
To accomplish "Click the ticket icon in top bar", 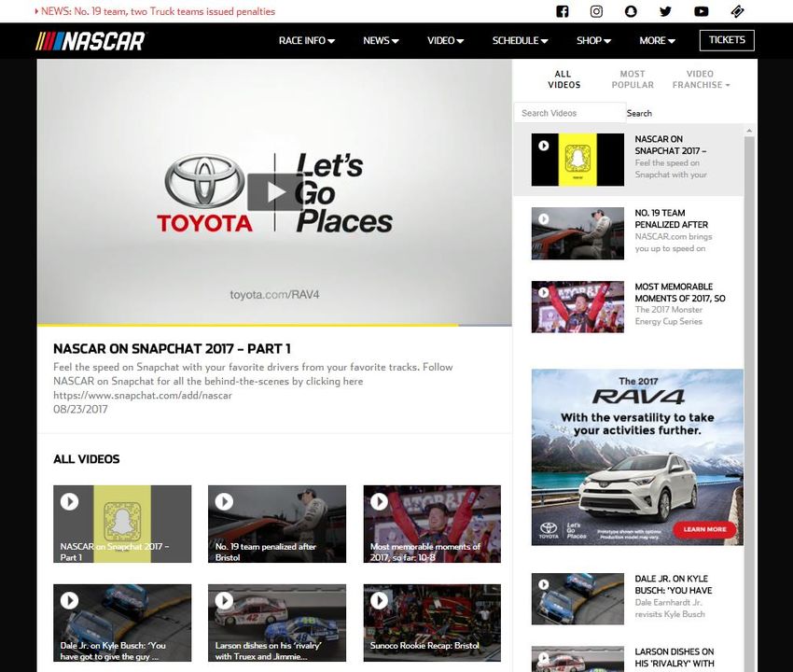I will (x=737, y=11).
